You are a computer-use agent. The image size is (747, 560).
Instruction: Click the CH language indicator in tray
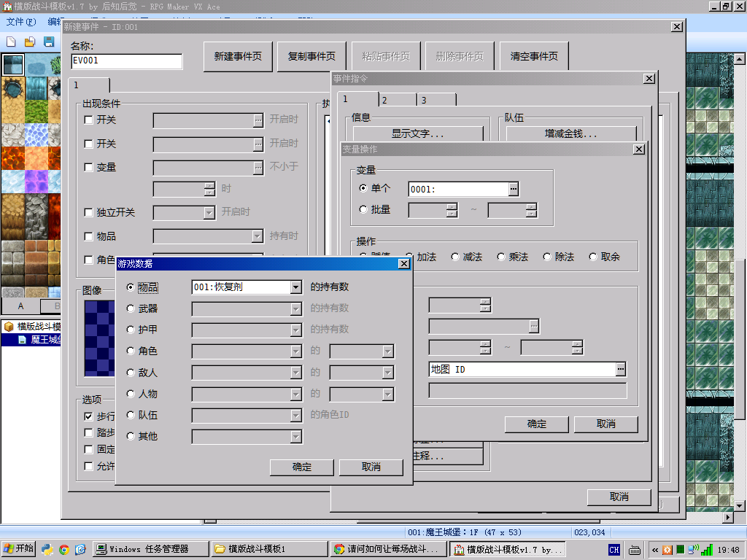coord(614,550)
